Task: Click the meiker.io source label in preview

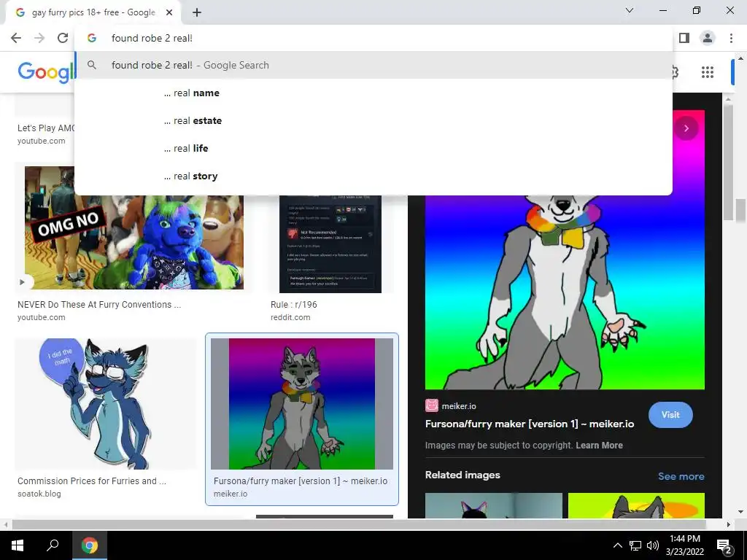Action: pyautogui.click(x=459, y=406)
